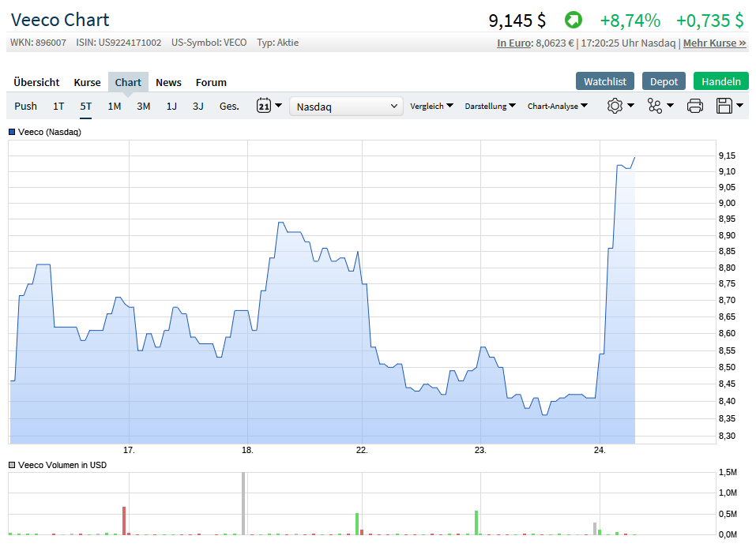
Task: Click the 9,145 $ current price
Action: click(517, 21)
